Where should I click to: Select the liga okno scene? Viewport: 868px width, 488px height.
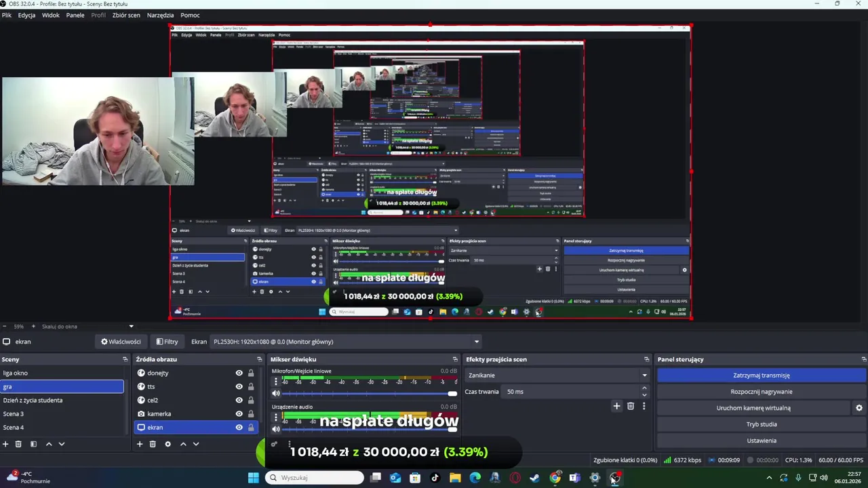62,373
